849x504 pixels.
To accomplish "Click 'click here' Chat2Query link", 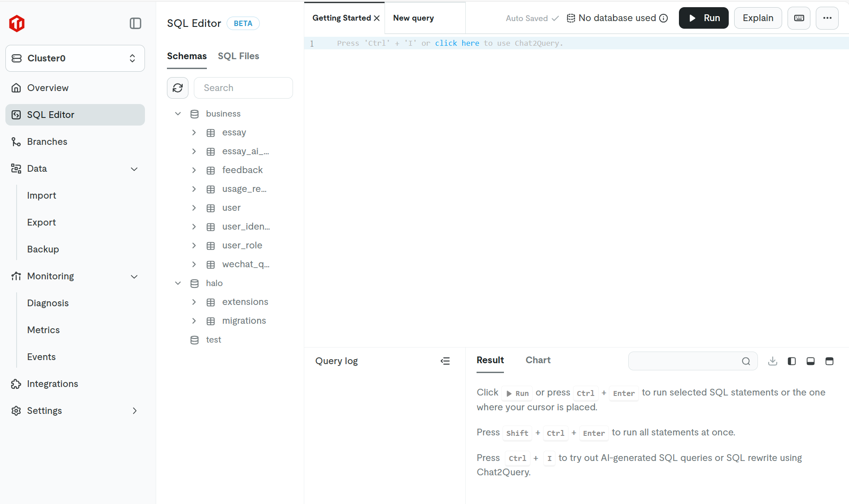I will (457, 43).
